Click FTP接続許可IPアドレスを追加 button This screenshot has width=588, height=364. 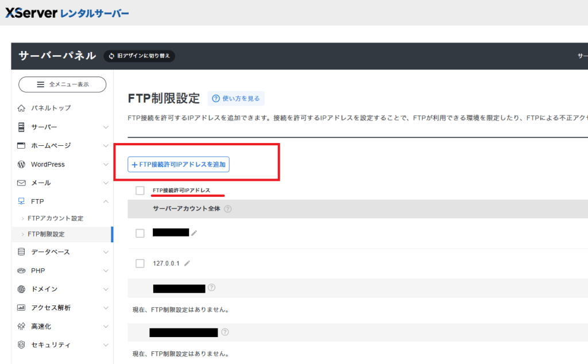click(179, 164)
